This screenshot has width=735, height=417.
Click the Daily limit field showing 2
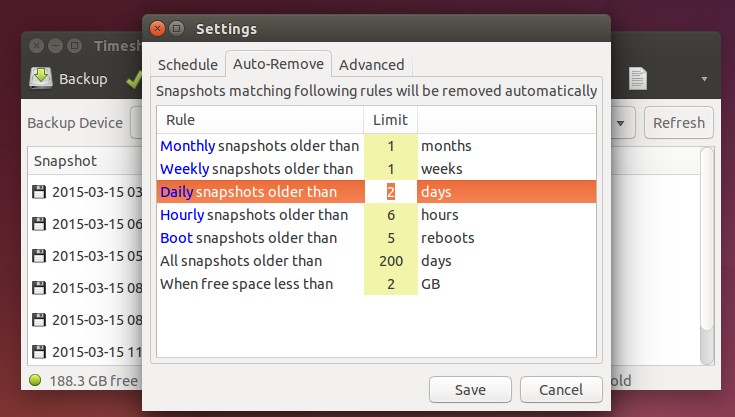click(x=390, y=192)
